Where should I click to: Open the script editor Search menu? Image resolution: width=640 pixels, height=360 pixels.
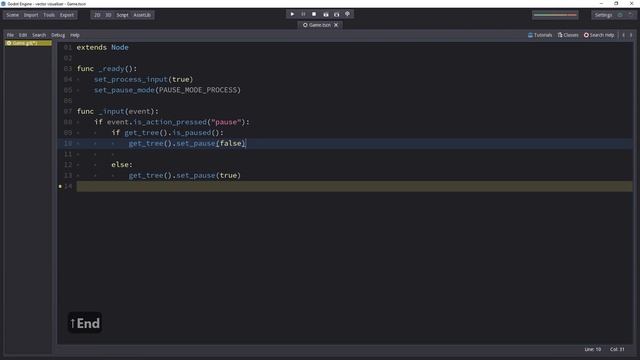39,35
